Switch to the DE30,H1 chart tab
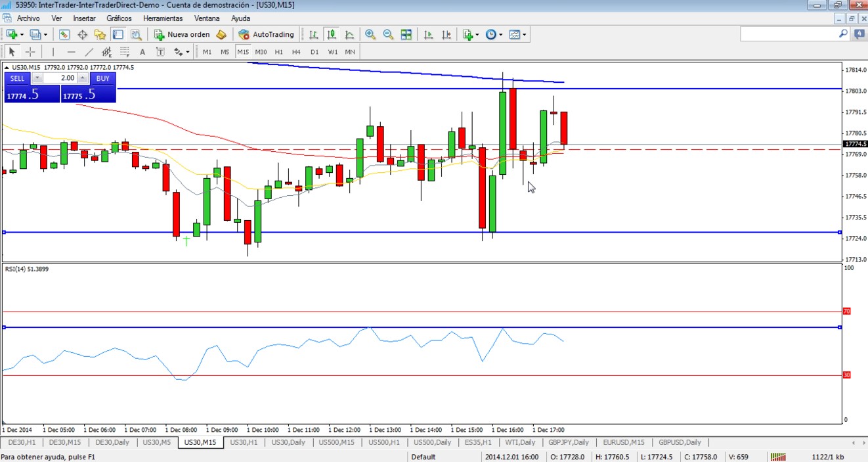The height and width of the screenshot is (462, 868). 23,442
